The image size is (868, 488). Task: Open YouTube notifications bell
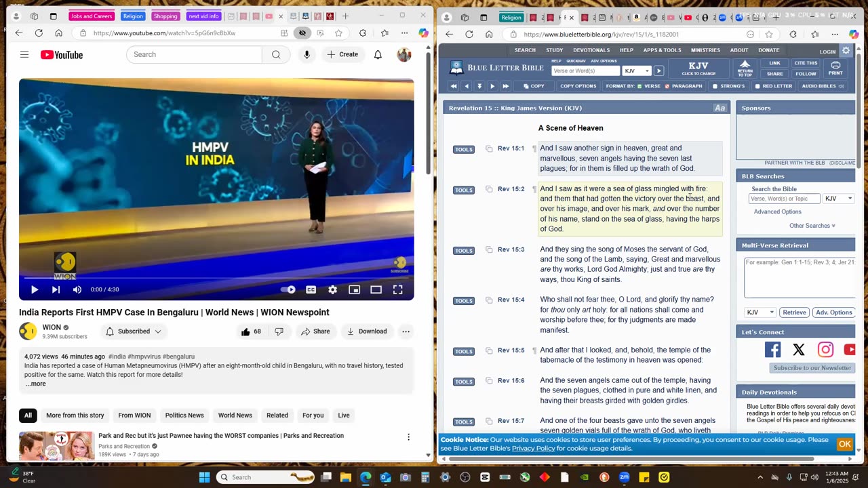378,55
